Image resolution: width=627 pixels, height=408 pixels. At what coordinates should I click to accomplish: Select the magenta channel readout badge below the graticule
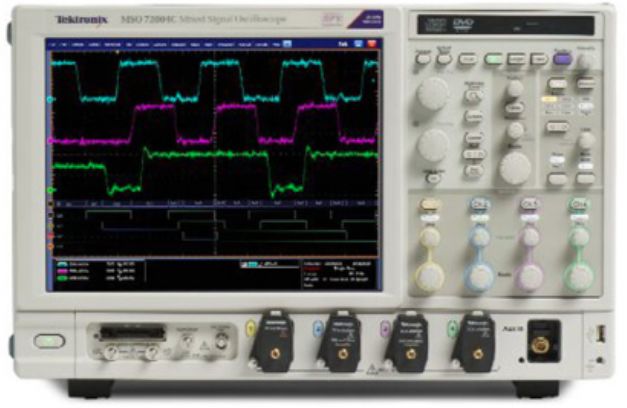(x=62, y=271)
